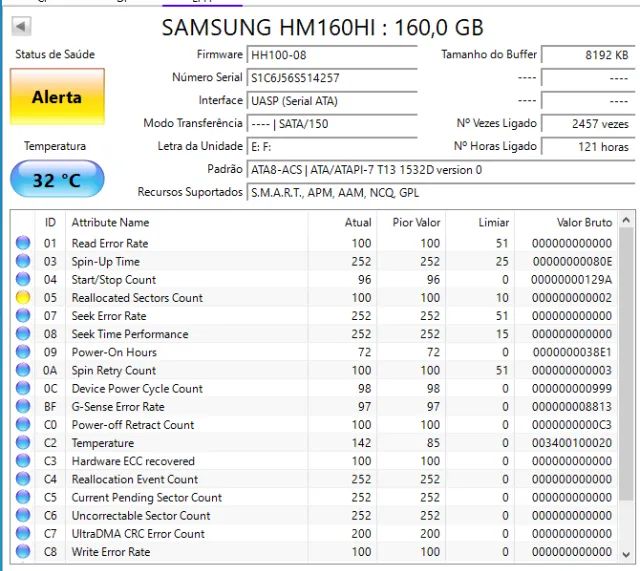Sort by the ID column header

pos(50,222)
